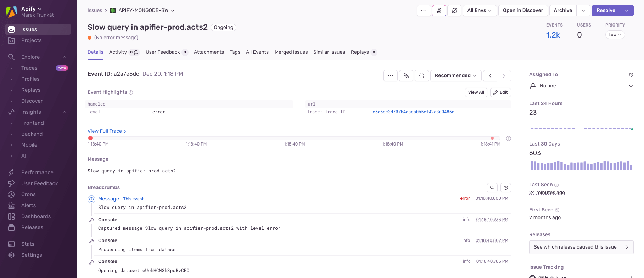Open Assigned To settings gear
The width and height of the screenshot is (644, 278).
(x=631, y=75)
